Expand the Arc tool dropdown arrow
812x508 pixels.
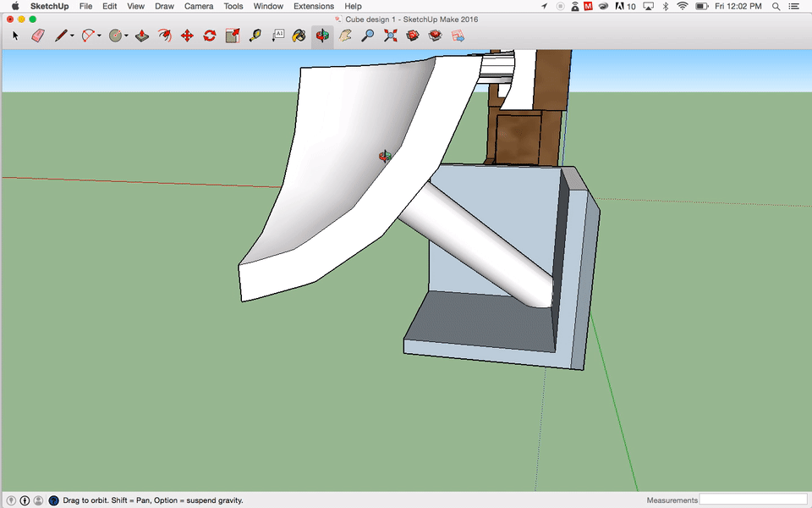click(x=100, y=36)
